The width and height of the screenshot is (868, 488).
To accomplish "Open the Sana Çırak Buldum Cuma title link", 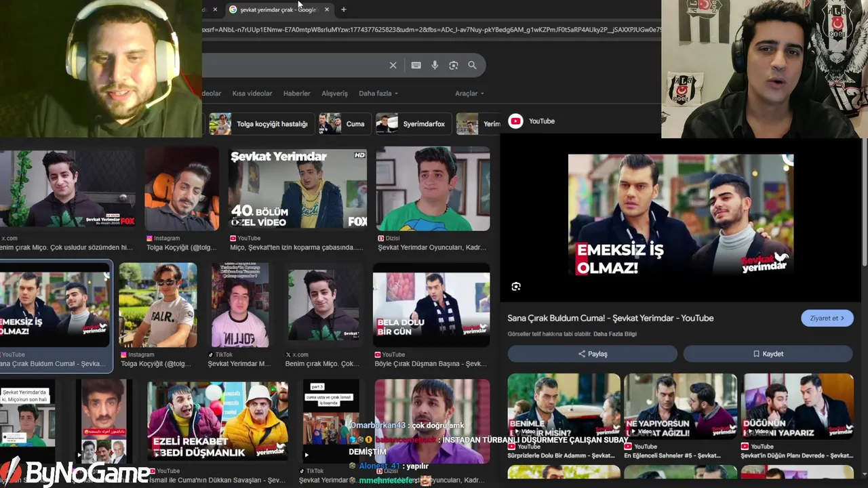I will pyautogui.click(x=610, y=318).
